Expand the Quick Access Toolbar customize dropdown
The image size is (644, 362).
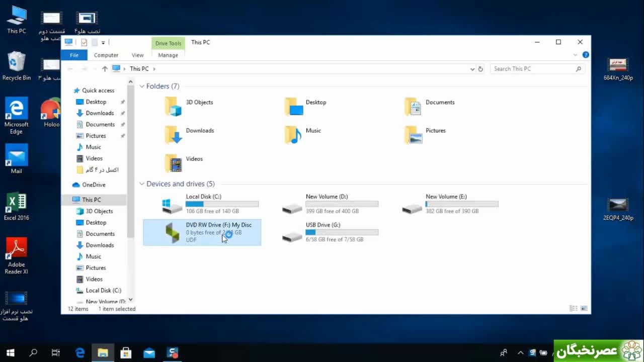(103, 43)
